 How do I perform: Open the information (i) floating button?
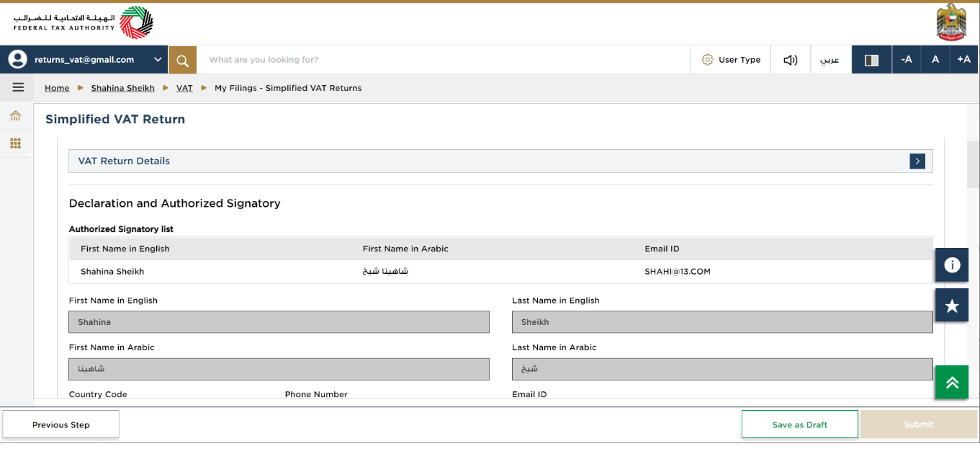coord(952,265)
